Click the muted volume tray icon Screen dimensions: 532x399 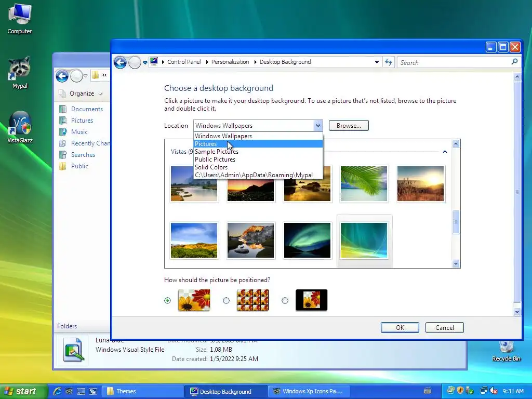coord(494,391)
